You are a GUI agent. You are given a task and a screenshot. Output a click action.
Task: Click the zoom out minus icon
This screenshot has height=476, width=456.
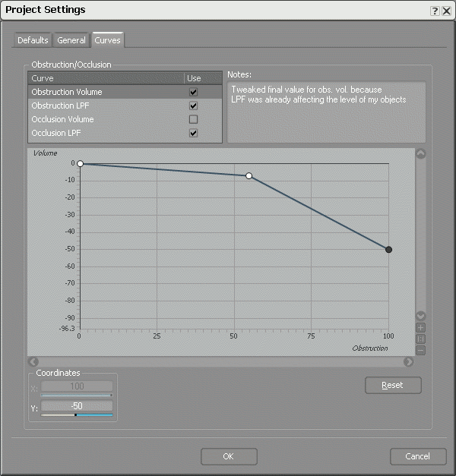click(x=421, y=350)
